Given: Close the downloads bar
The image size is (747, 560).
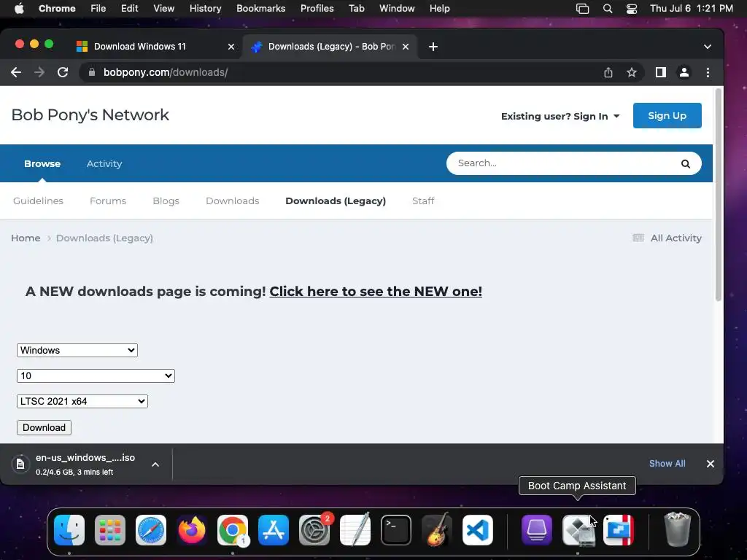Looking at the screenshot, I should 710,464.
